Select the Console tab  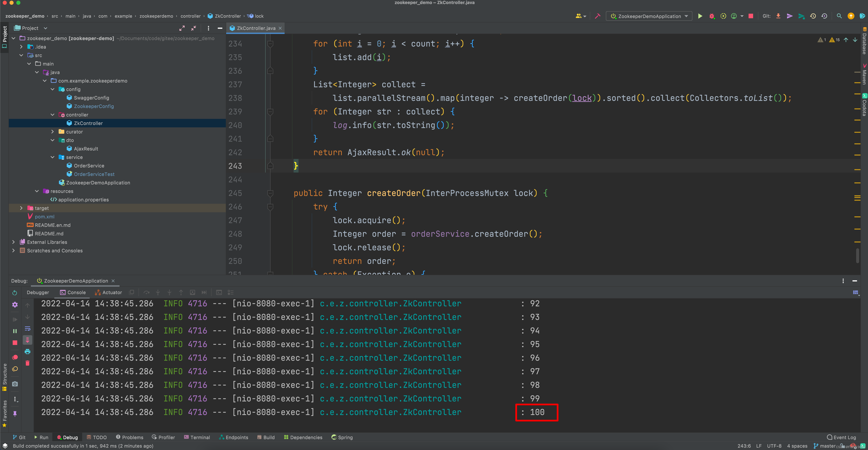[73, 293]
